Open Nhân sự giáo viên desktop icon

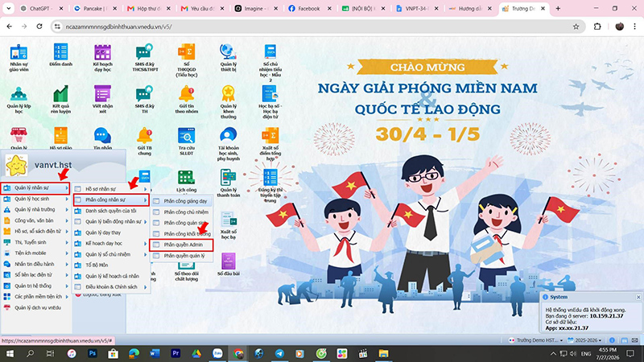click(x=19, y=57)
